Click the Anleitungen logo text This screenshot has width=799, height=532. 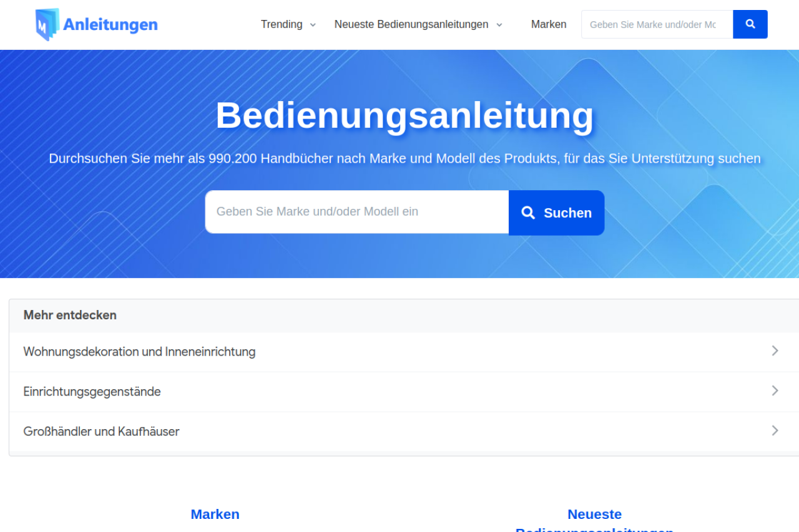point(110,25)
